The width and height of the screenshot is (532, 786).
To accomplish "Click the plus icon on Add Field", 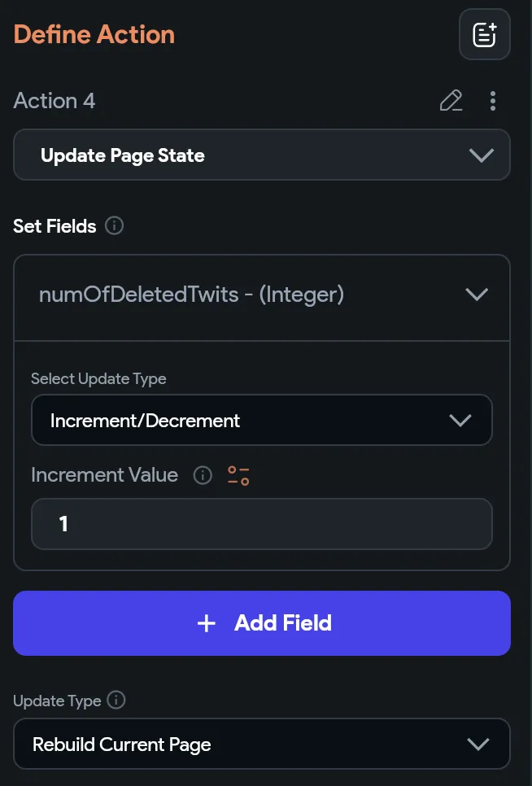I will pos(207,623).
